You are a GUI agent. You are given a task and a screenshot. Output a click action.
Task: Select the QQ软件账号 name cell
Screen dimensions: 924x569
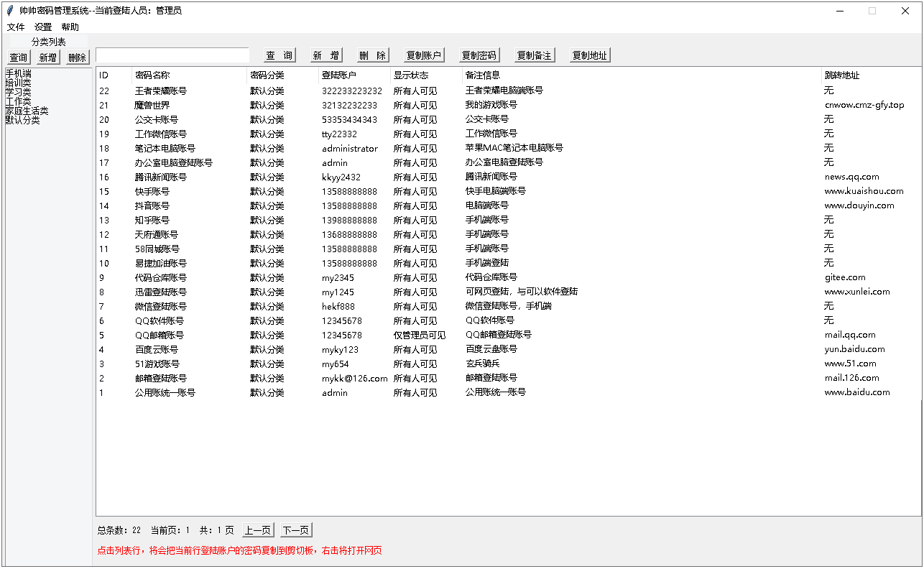(x=160, y=320)
